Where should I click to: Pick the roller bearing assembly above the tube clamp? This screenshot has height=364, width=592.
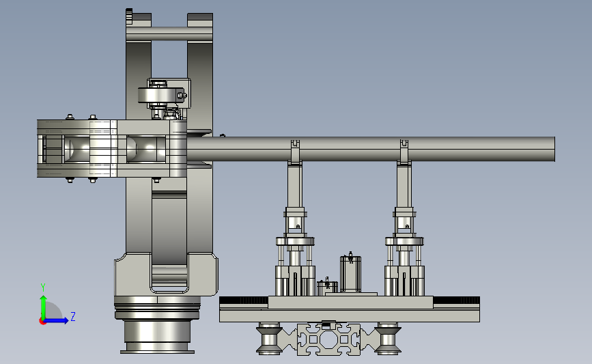tap(163, 95)
